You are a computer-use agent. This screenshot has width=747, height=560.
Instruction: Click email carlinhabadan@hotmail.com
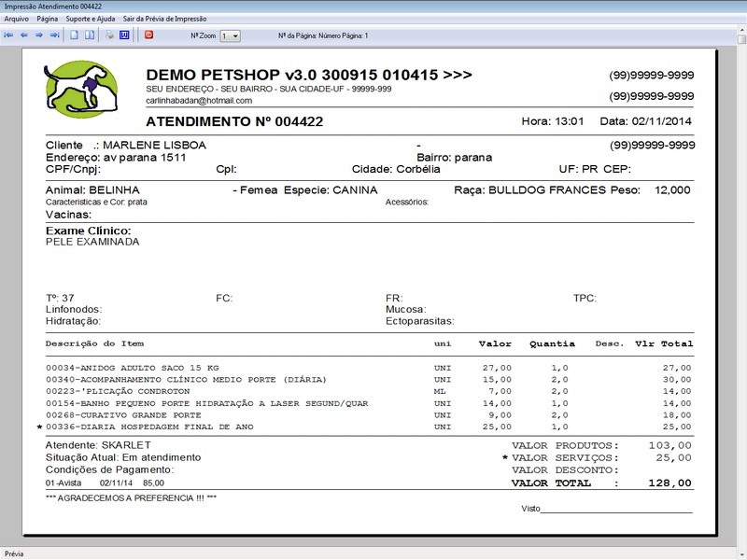[199, 101]
